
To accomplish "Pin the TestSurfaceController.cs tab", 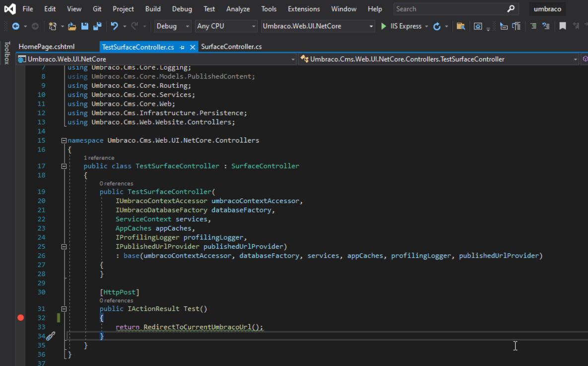I will point(182,47).
